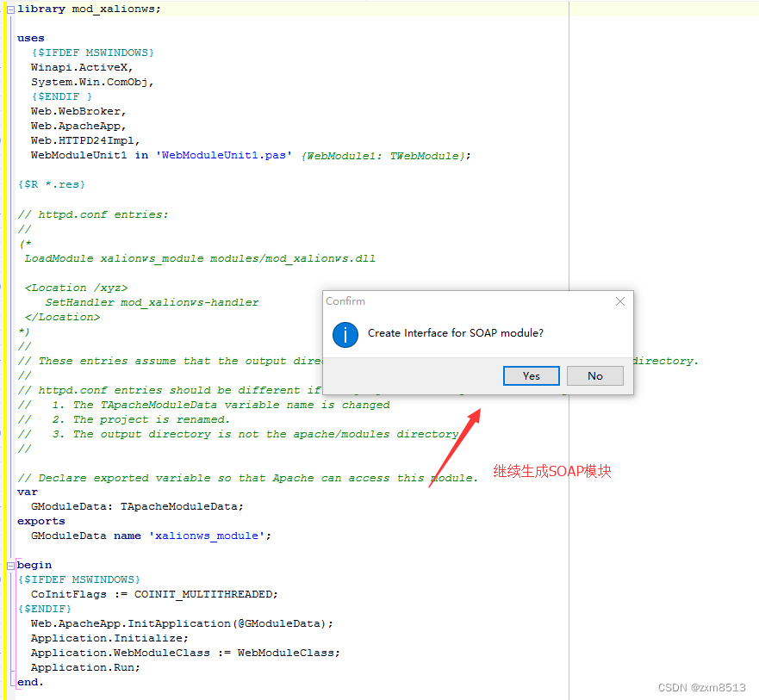Click the final 'end.' keyword
The height and width of the screenshot is (700, 759).
coord(30,682)
